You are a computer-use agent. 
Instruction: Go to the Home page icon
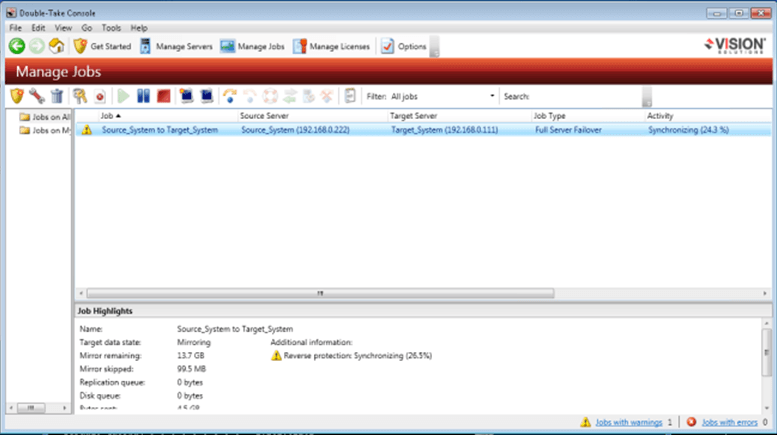[x=56, y=46]
